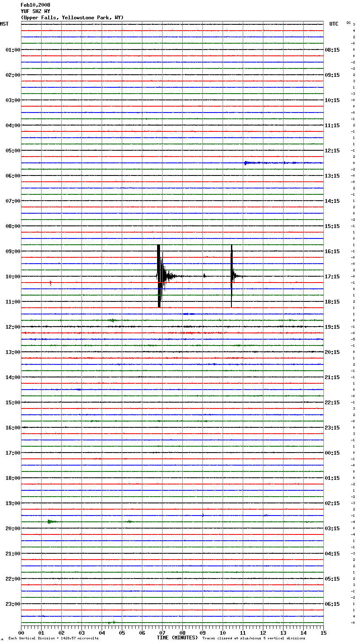Screen dimensions: 357x644
Task: Click the 00 minute tick label
Action: tap(21, 633)
